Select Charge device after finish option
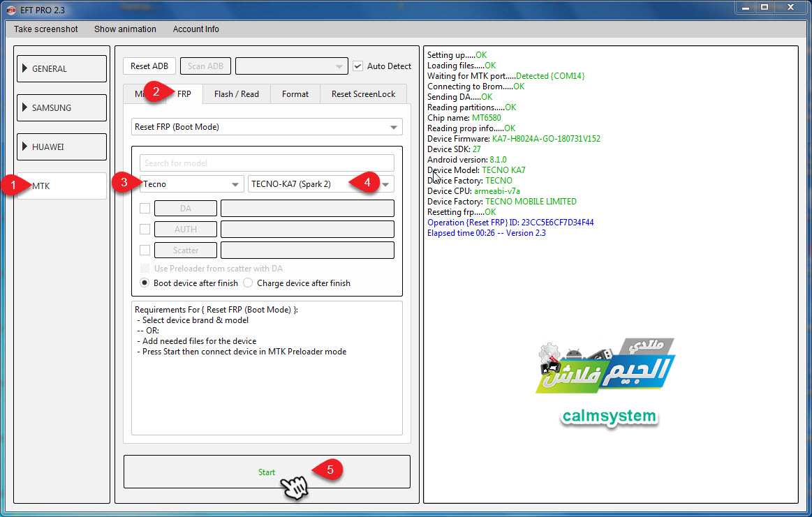812x517 pixels. (x=248, y=283)
